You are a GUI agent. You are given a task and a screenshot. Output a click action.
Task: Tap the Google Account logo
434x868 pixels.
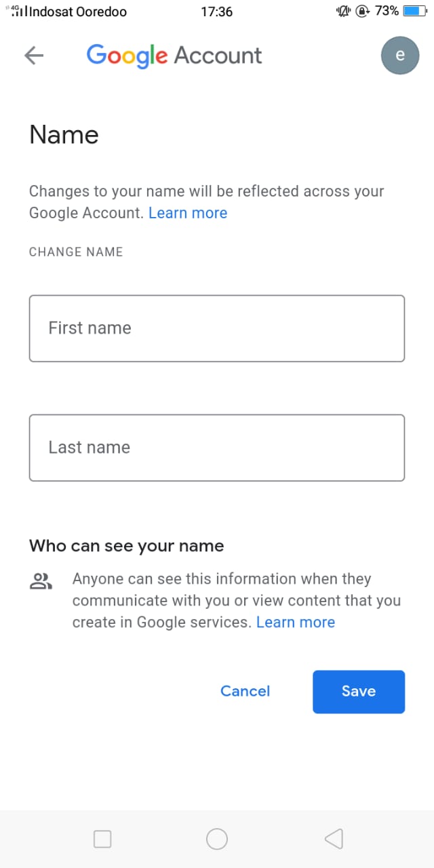(x=174, y=56)
